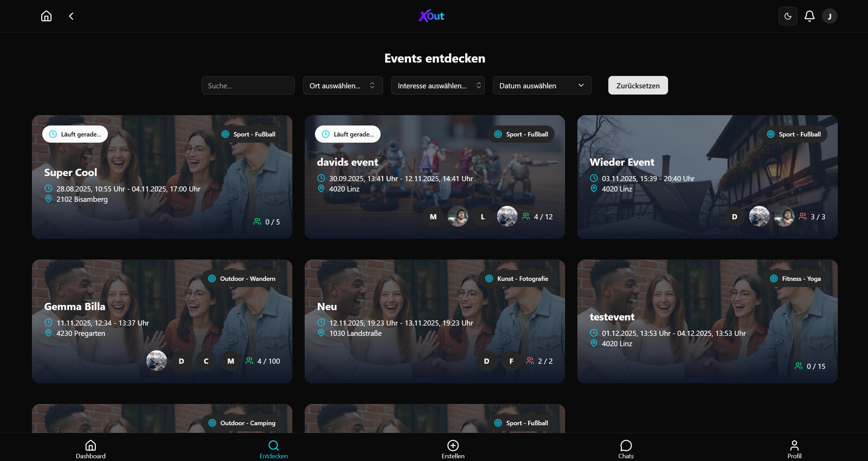Focus the Suche search field
The width and height of the screenshot is (868, 461).
click(248, 86)
